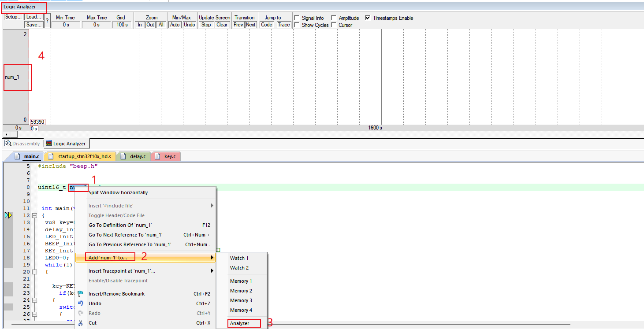
Task: Open the Setup... dialog
Action: (13, 17)
